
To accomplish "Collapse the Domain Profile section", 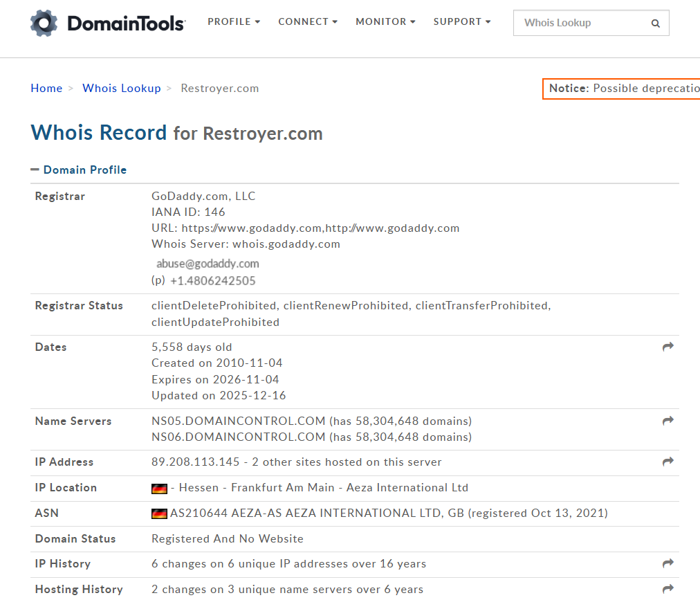I will coord(78,170).
